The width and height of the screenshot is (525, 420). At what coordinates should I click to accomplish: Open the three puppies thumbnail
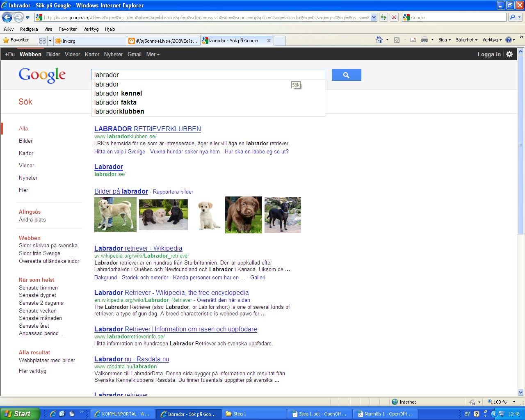[163, 215]
